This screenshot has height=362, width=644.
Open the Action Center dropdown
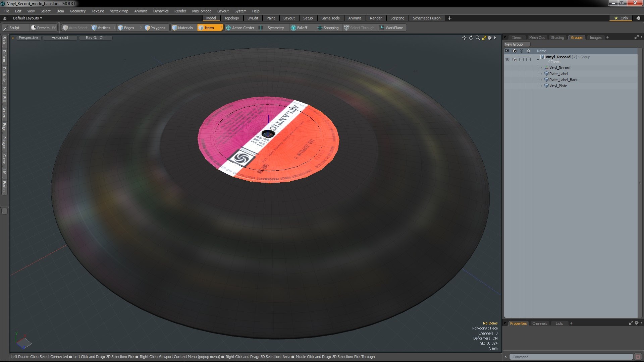click(x=240, y=28)
